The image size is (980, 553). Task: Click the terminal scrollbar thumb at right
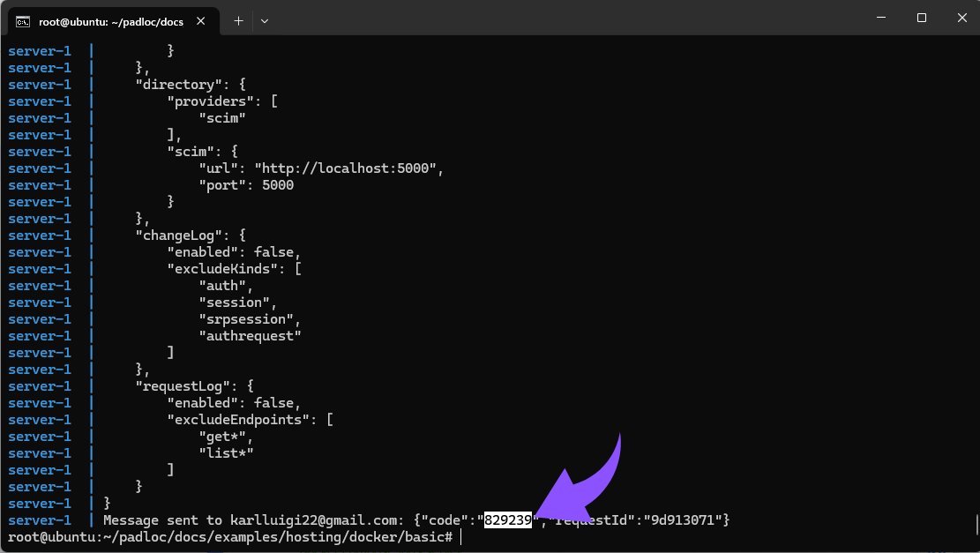pos(976,523)
